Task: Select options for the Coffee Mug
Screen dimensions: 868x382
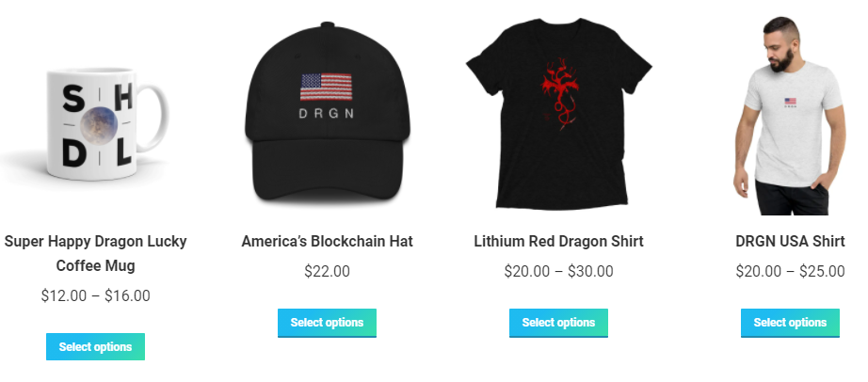Action: 95,346
